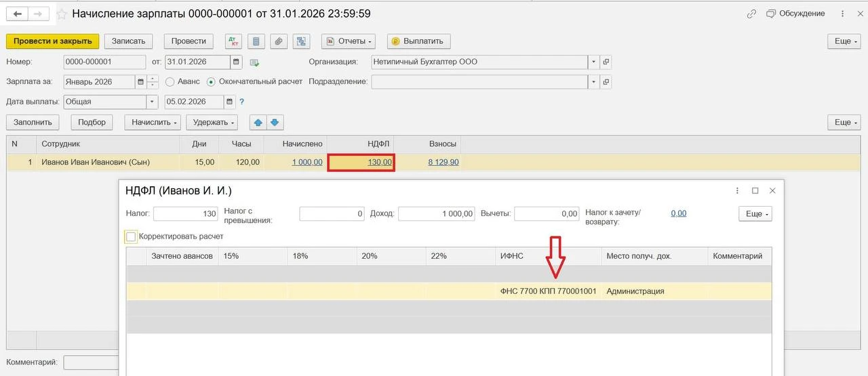Screen dimensions: 868x376
Task: Show help for payment date question mark
Action: click(242, 102)
